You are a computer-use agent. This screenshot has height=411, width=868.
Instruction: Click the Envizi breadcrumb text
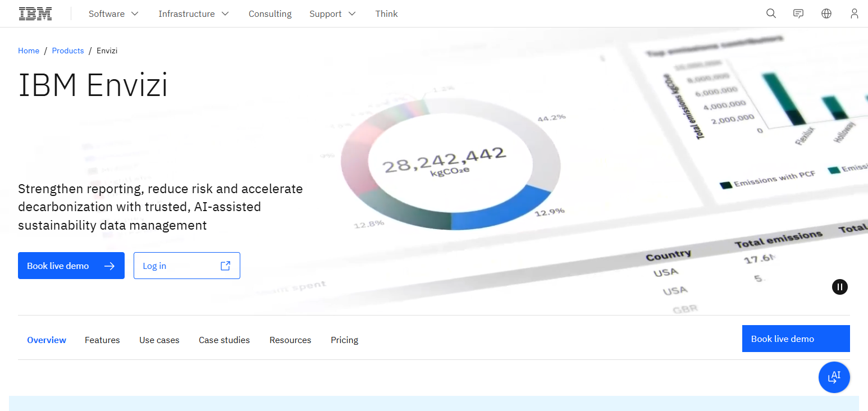107,51
